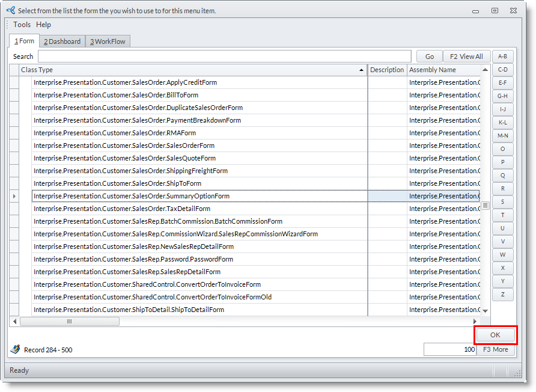Viewport: 536px width, 392px height.
Task: Load more records with F3 More
Action: click(496, 349)
